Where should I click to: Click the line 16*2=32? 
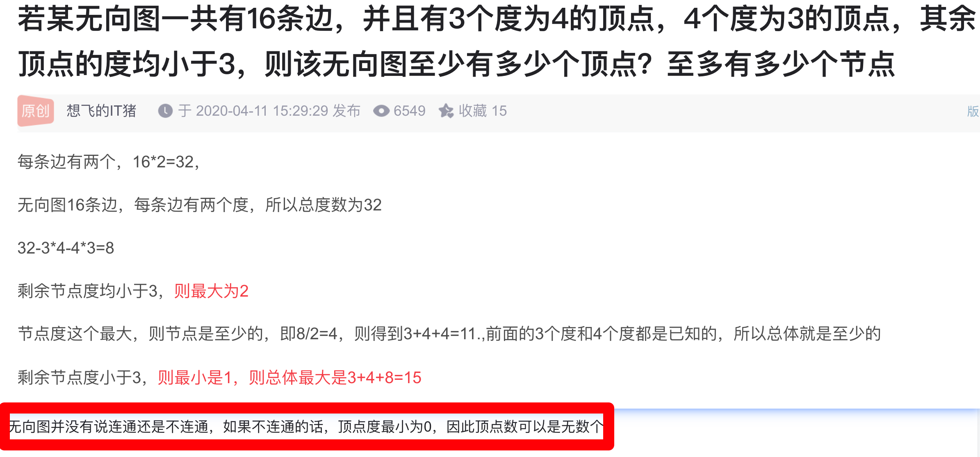(108, 162)
